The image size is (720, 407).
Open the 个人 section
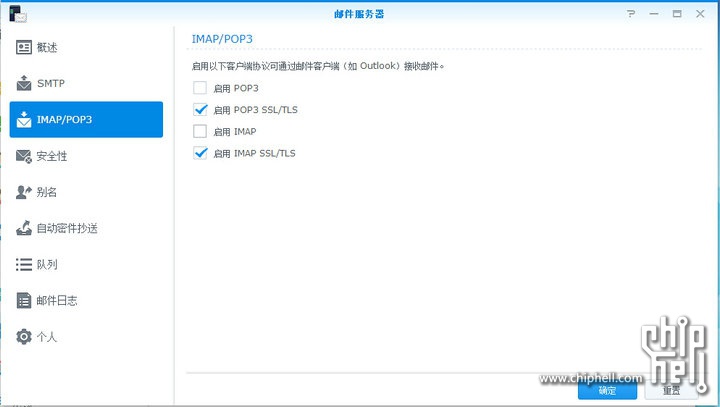[x=86, y=336]
